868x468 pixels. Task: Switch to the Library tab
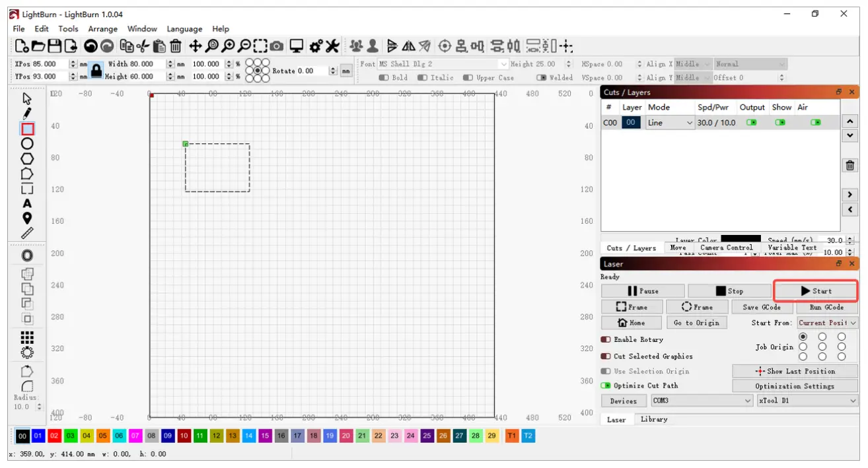point(653,419)
